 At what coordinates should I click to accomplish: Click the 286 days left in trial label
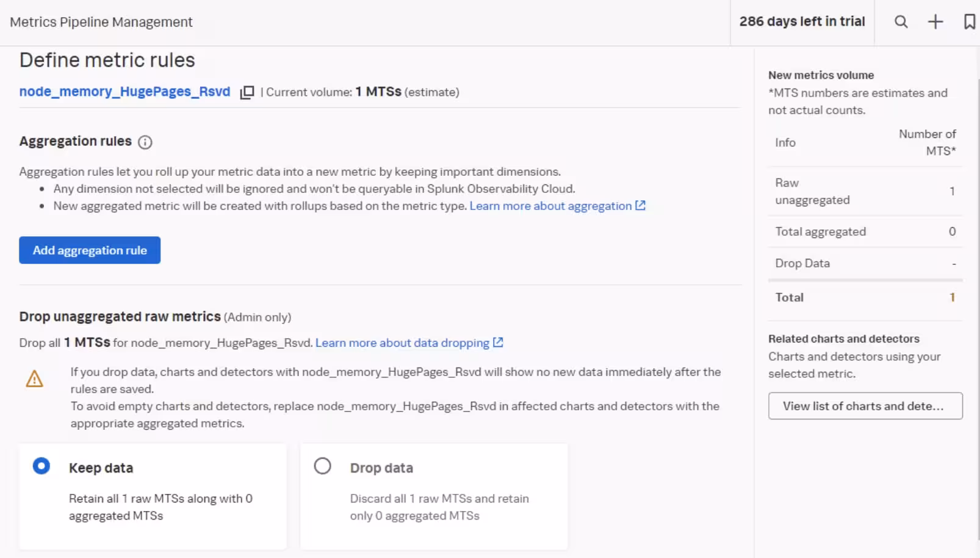click(x=802, y=21)
